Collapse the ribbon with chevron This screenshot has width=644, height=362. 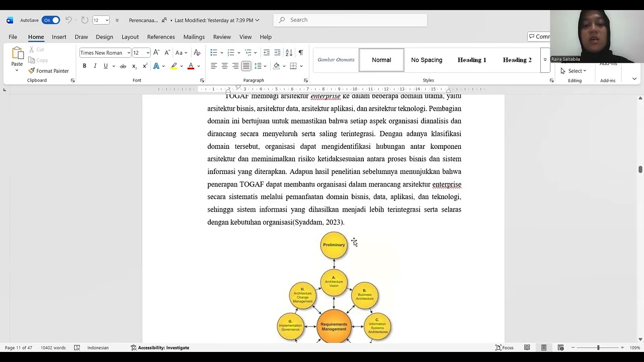[x=634, y=79]
